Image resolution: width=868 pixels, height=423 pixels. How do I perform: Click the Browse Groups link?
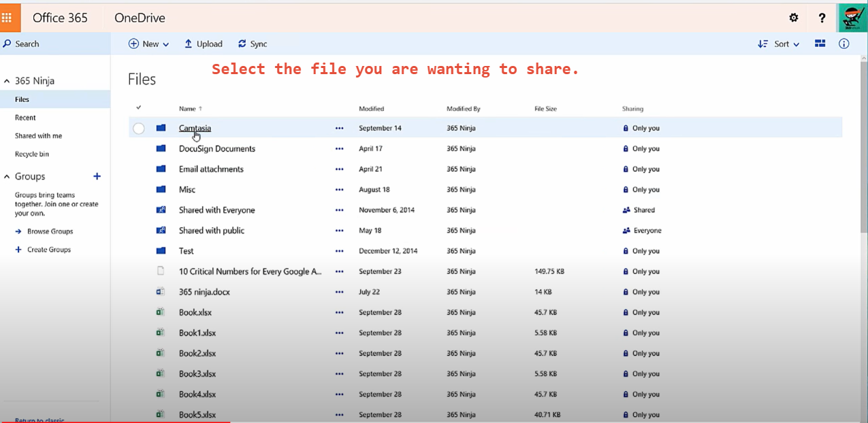click(44, 231)
